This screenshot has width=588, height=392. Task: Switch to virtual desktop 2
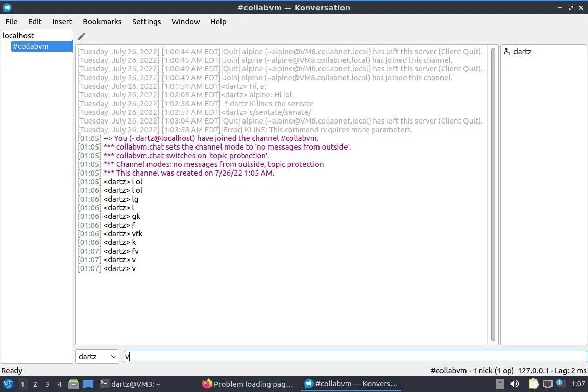35,384
